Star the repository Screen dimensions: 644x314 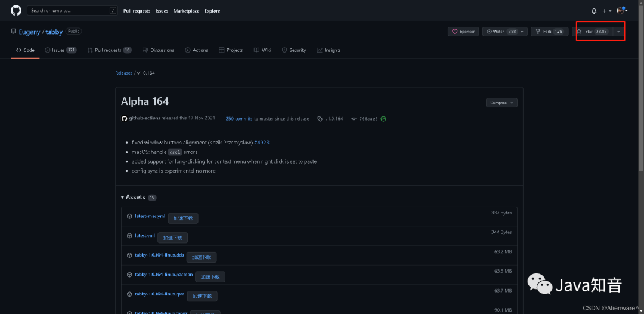coord(592,32)
